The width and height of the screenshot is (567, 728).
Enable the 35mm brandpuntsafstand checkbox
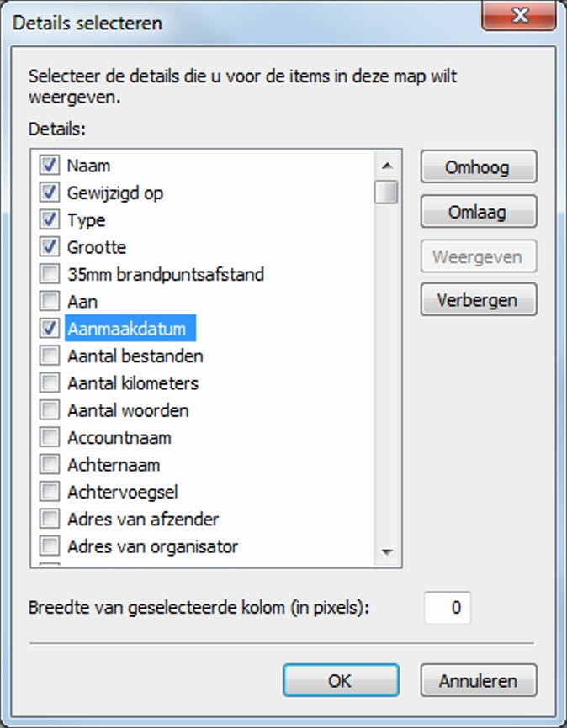point(50,274)
